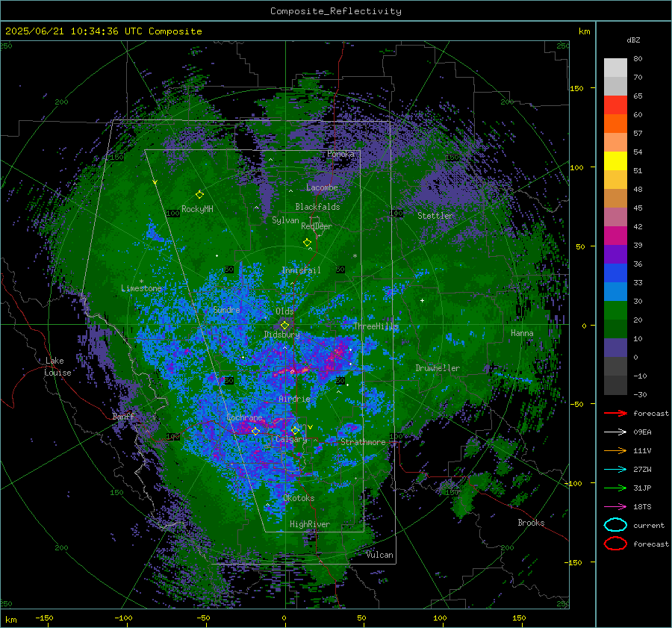The width and height of the screenshot is (672, 628).
Task: Click the Sylvan city label
Action: pyautogui.click(x=285, y=220)
